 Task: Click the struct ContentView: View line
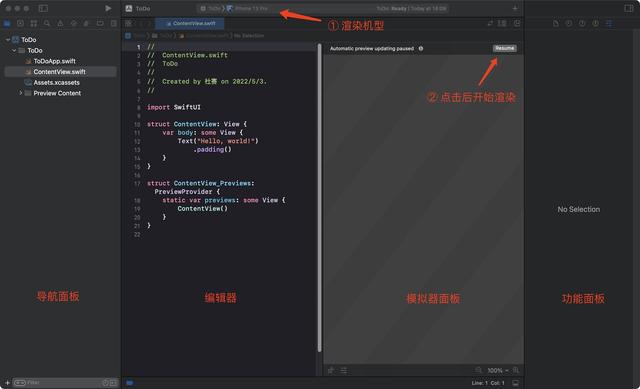click(x=197, y=124)
